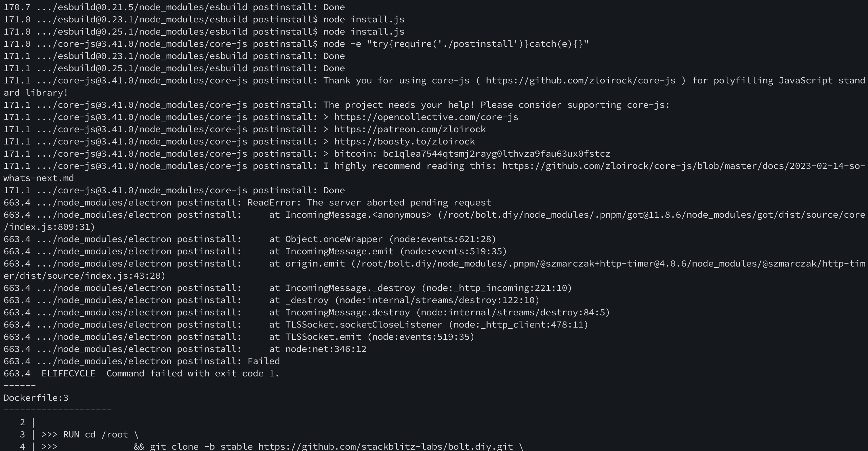Click the TLSSocket.socketCloseListener stack frame

[x=364, y=325]
